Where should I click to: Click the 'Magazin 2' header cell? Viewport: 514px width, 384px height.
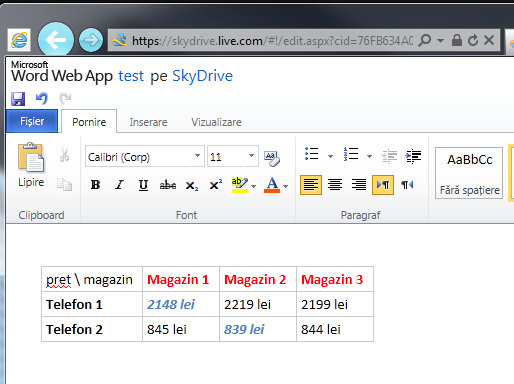[x=258, y=279]
